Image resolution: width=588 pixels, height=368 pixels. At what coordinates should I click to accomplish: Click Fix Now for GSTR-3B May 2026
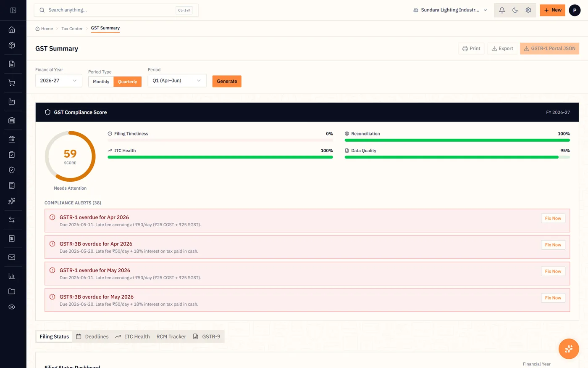[x=553, y=298]
